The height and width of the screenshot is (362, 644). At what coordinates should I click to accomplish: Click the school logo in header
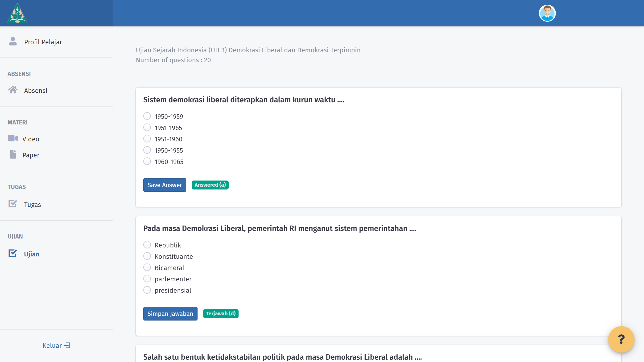coord(17,13)
